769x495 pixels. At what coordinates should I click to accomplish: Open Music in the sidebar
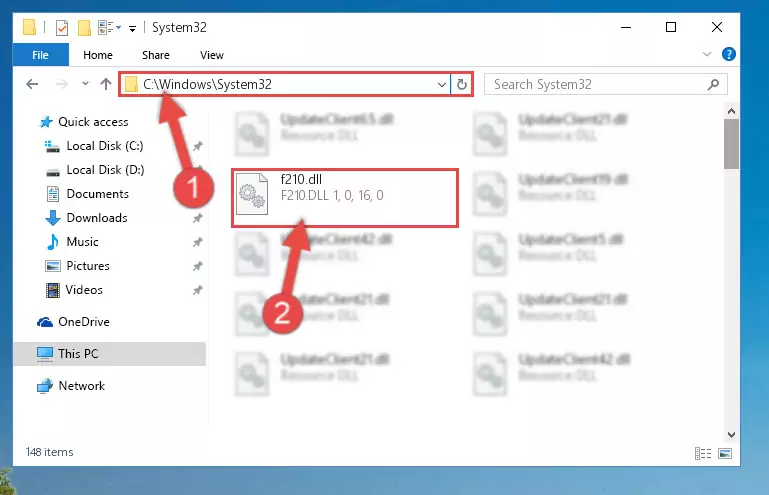(82, 242)
